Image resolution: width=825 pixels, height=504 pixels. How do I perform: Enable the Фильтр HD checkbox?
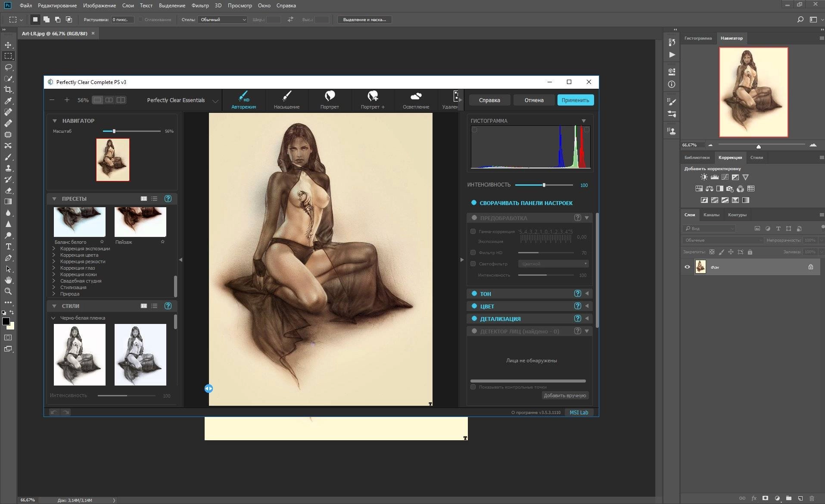[473, 252]
